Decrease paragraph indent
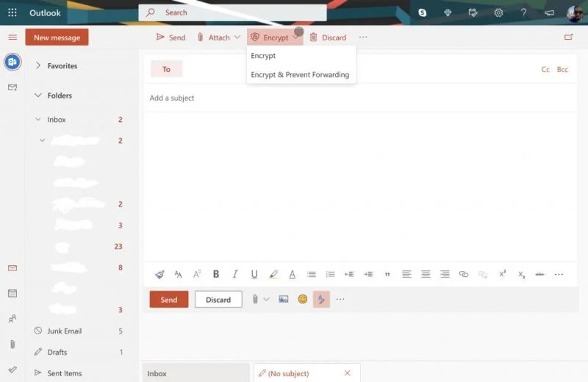588x382 pixels. (349, 275)
